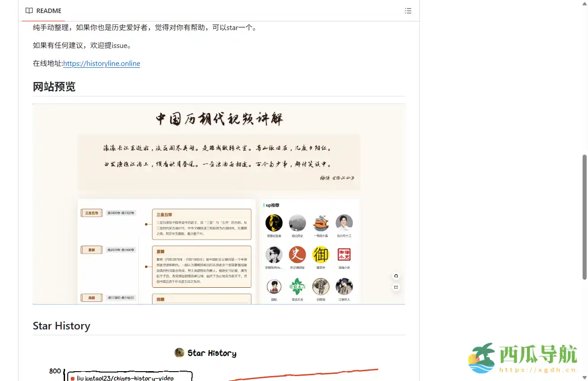Click the fish avatar 一碗阿木鱼
This screenshot has height=381, width=588.
(321, 223)
